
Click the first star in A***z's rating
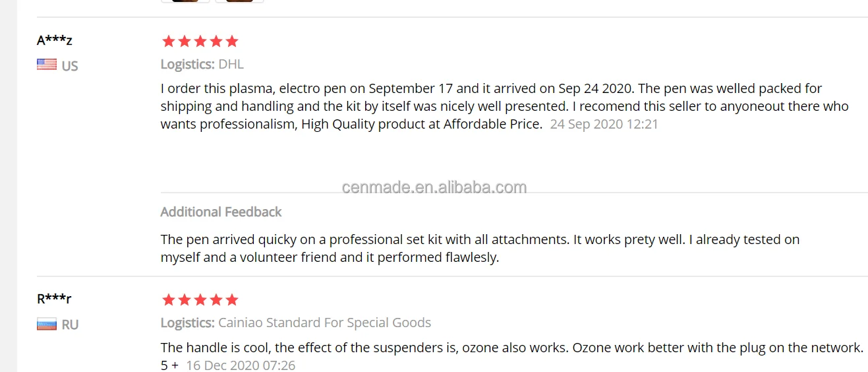pyautogui.click(x=169, y=42)
